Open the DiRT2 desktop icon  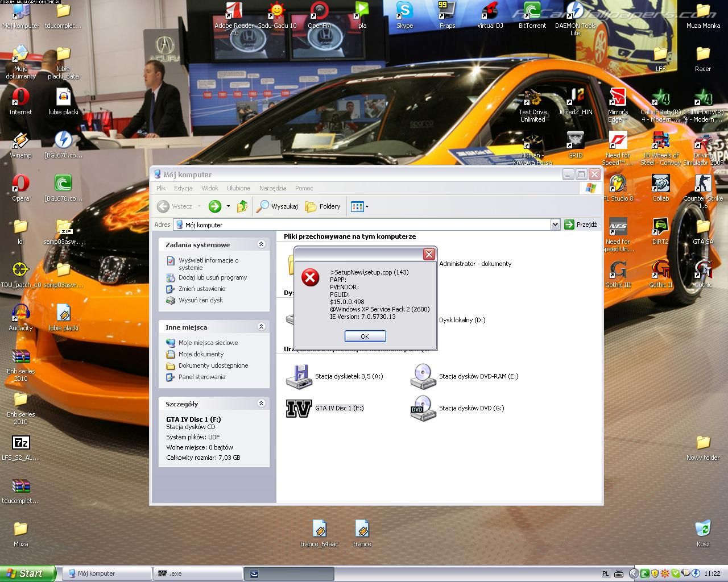pos(660,232)
